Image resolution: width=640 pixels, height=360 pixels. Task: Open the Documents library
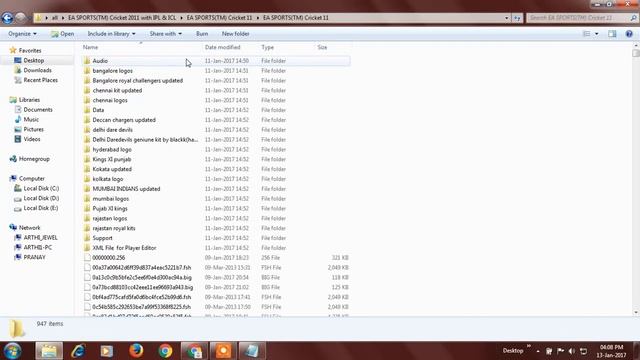pyautogui.click(x=38, y=109)
